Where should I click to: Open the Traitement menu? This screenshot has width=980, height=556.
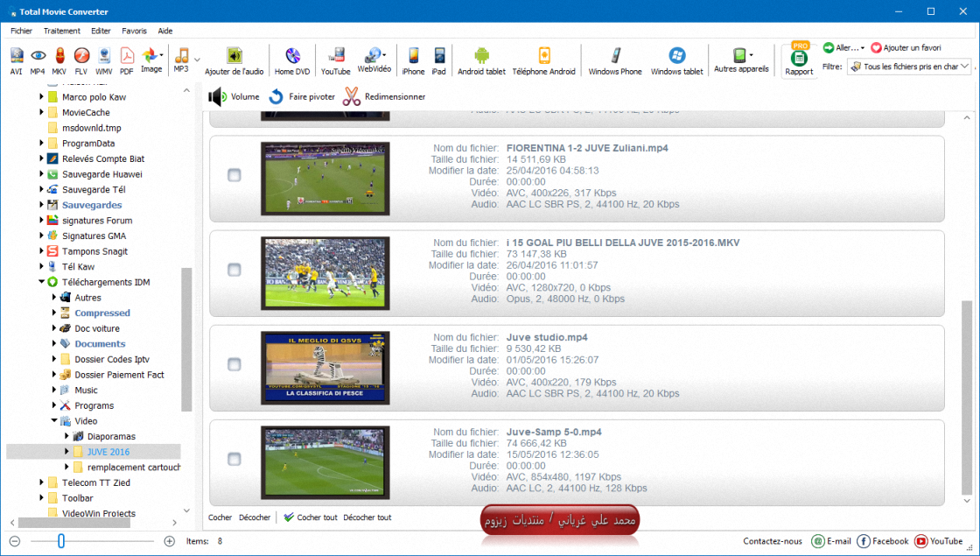click(61, 31)
